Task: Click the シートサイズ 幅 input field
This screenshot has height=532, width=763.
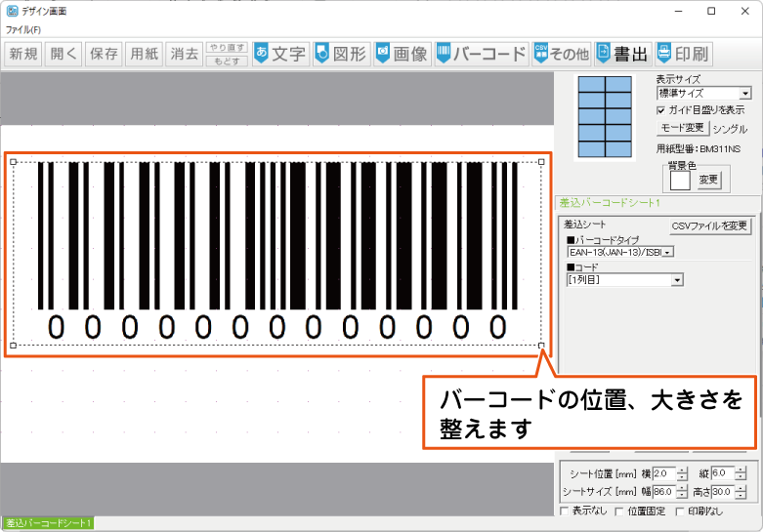Action: tap(664, 492)
